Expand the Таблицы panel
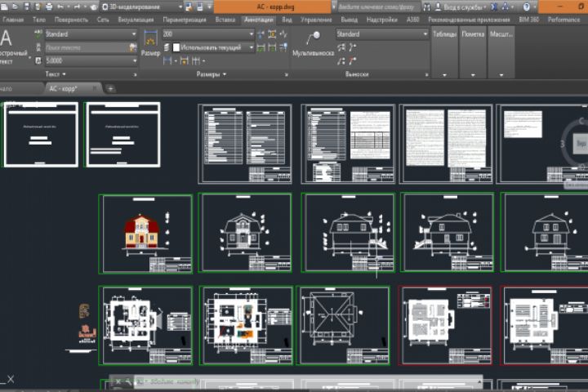 tap(444, 52)
